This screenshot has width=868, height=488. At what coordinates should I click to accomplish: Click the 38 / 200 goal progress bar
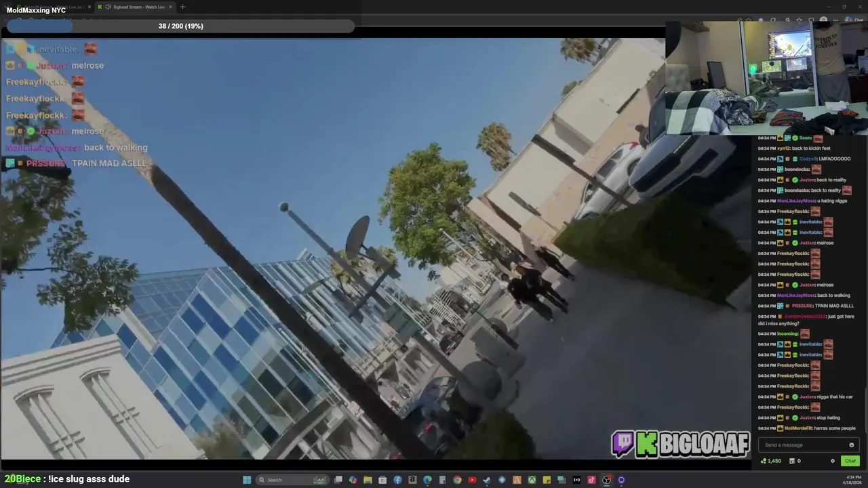tap(181, 26)
